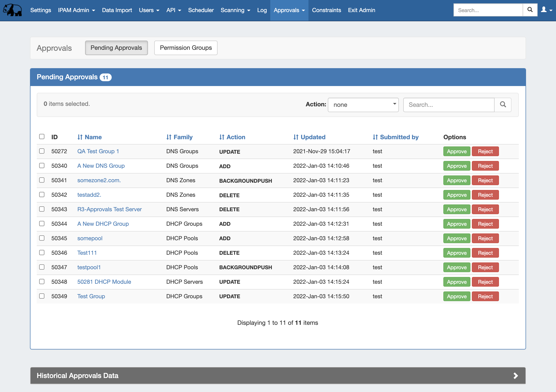Open the IPAM Admin dropdown menu
Screen dimensions: 556x392
tap(76, 10)
